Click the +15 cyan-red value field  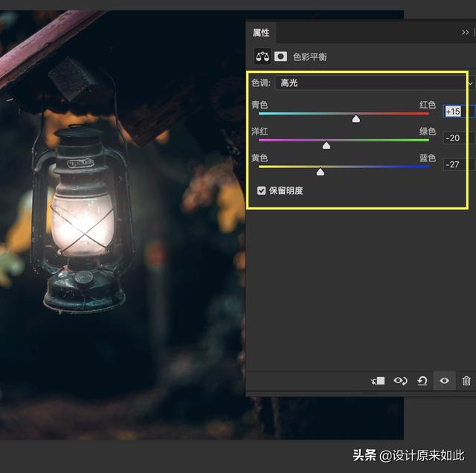[458, 112]
